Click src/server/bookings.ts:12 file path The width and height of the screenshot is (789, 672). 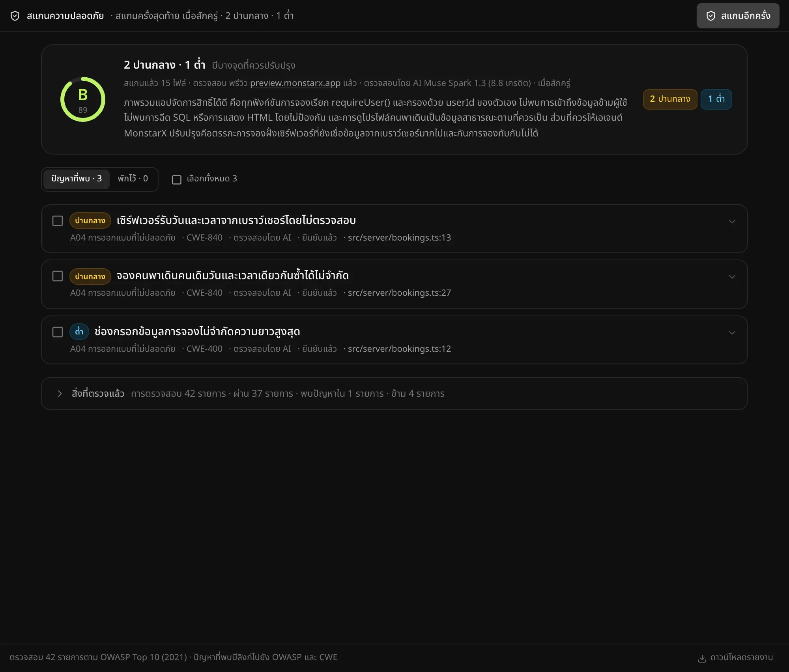pos(399,349)
